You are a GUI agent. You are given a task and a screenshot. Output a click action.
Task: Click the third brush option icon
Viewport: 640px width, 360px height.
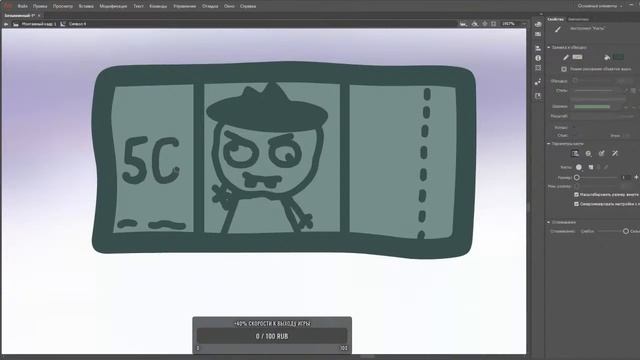pyautogui.click(x=601, y=153)
